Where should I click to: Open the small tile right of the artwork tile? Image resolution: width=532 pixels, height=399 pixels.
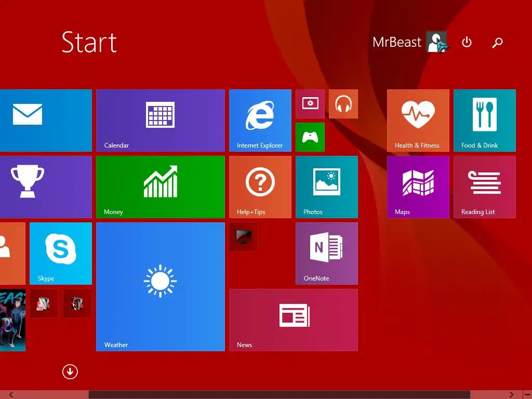click(44, 303)
